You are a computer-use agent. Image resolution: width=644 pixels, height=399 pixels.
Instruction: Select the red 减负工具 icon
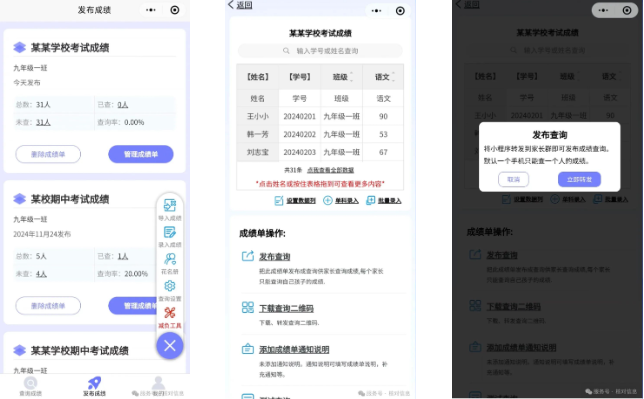(170, 313)
